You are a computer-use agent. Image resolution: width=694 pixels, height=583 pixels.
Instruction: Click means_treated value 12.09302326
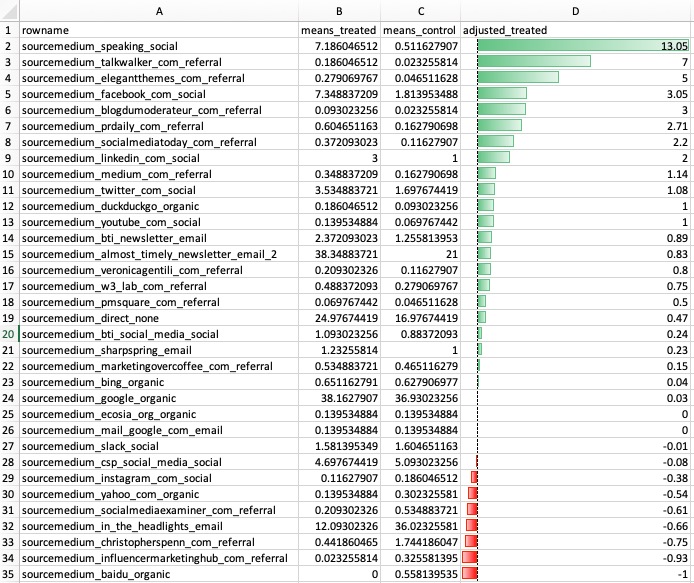[x=339, y=526]
